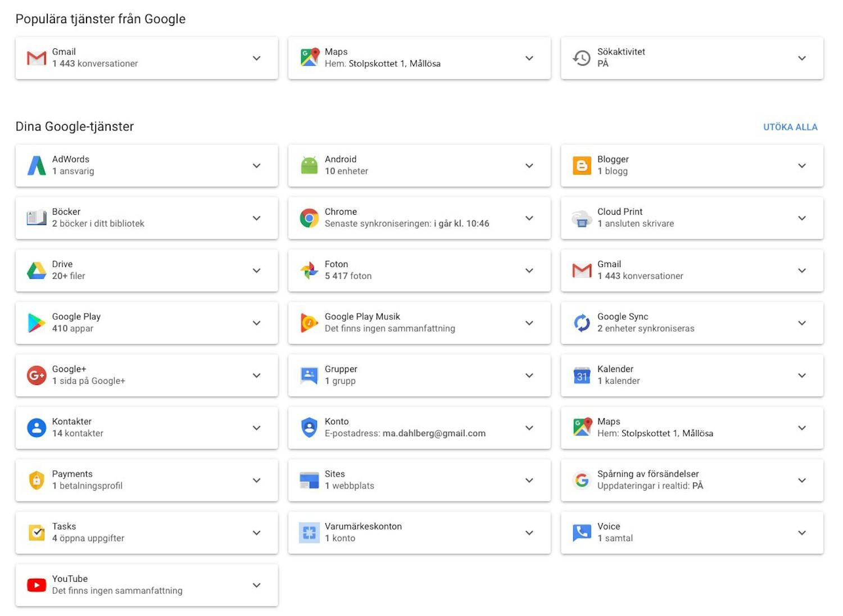Click the '2 böcker i ditt bibliotek' text
This screenshot has height=616, width=843.
[98, 224]
